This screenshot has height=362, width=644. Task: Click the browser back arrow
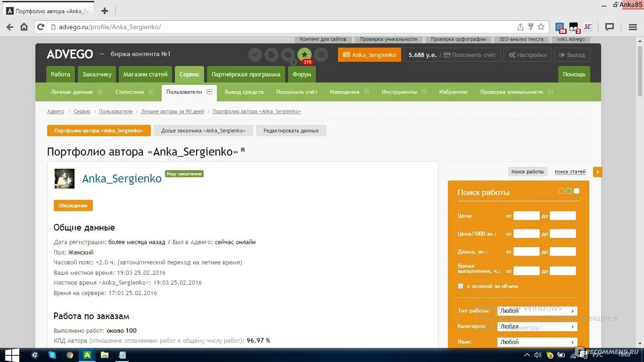[x=9, y=27]
